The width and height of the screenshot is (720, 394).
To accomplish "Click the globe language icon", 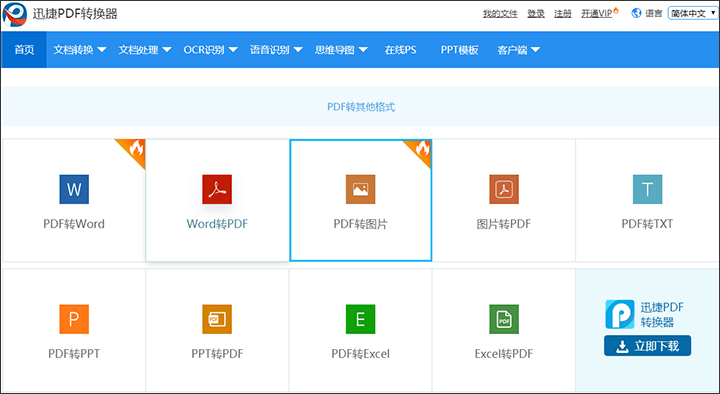I will click(636, 13).
